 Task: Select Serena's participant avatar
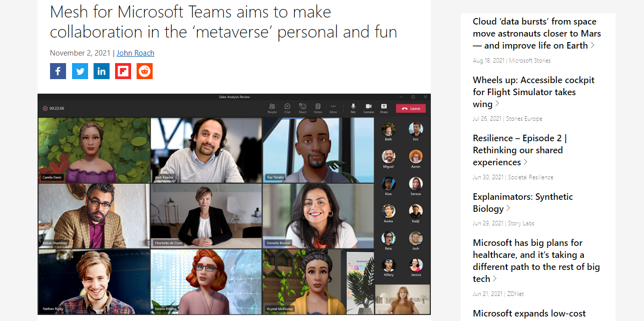(416, 184)
